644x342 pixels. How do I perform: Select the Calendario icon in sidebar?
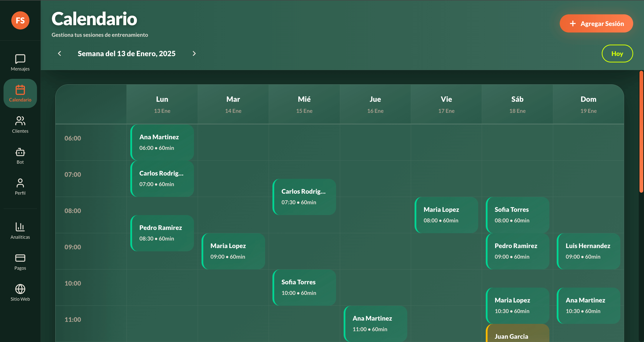(20, 93)
